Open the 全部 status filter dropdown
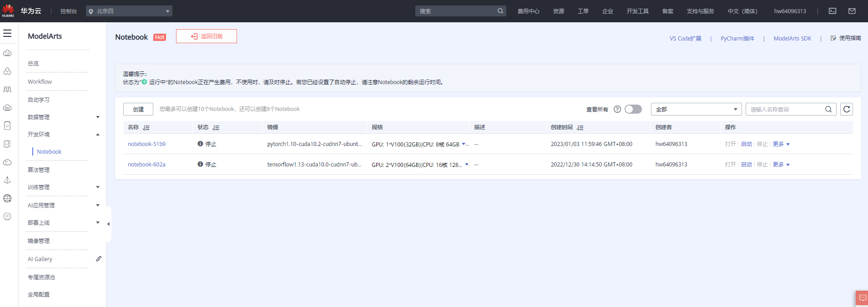 (x=696, y=109)
